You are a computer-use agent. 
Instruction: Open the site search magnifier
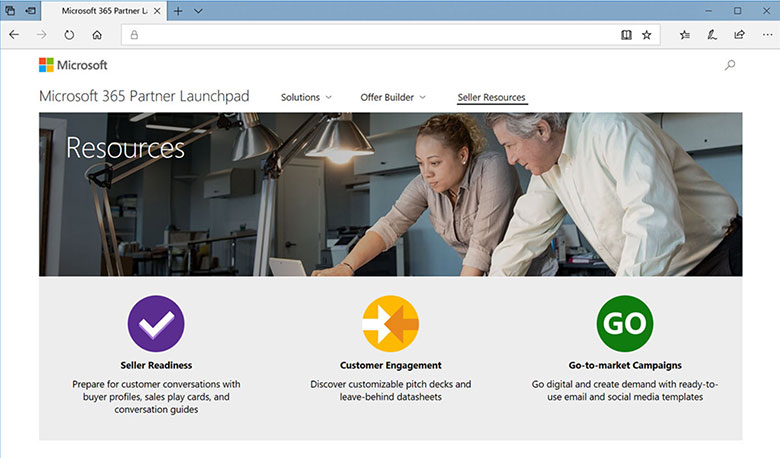pyautogui.click(x=730, y=65)
